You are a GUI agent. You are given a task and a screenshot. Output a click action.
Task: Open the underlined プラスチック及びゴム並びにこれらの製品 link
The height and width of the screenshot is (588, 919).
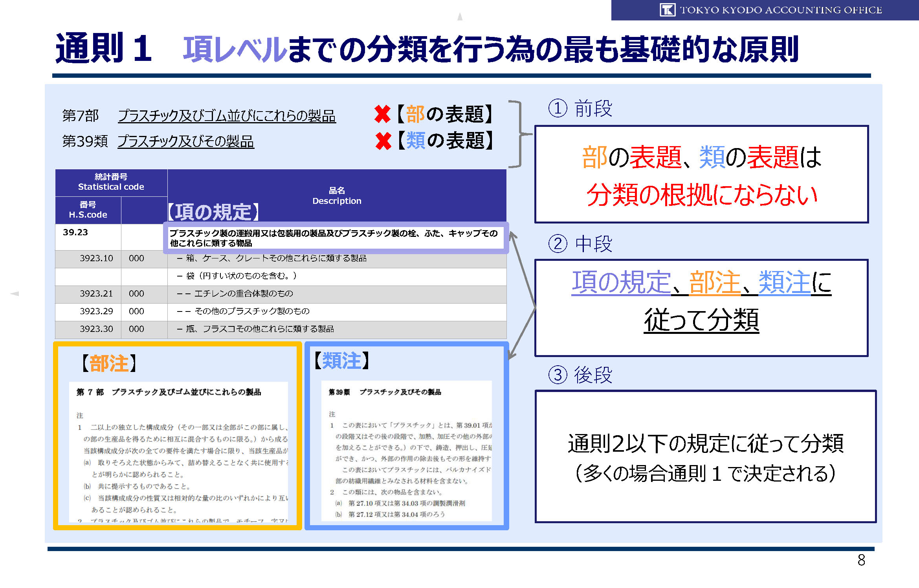point(227,116)
